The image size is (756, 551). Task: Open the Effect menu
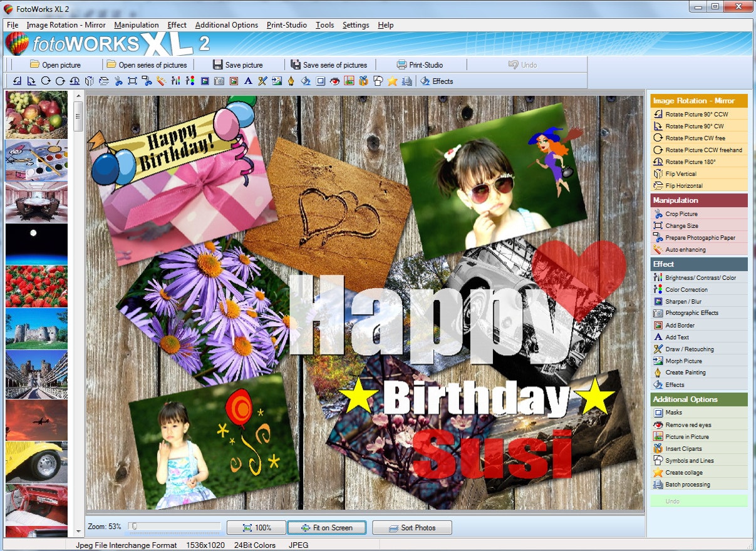point(177,25)
